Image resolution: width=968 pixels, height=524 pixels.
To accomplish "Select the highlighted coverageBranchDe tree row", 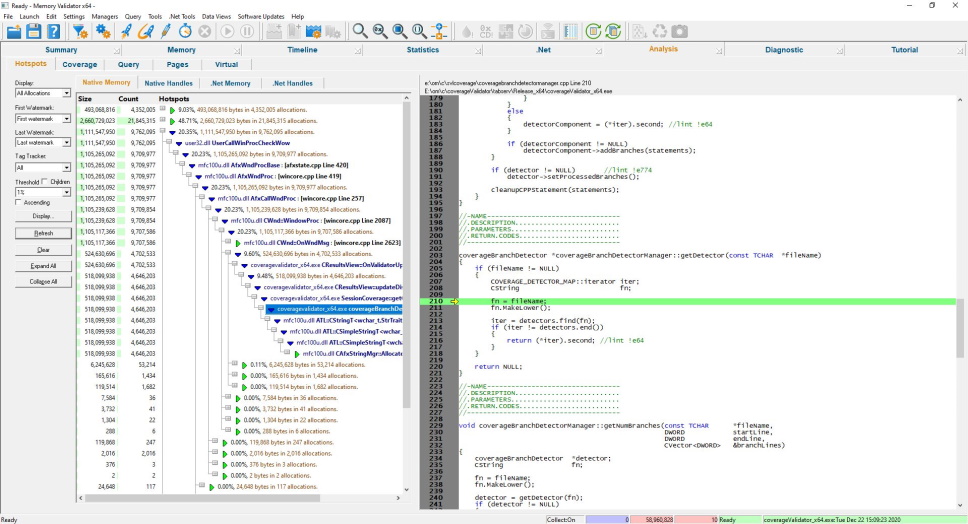I will (x=336, y=309).
